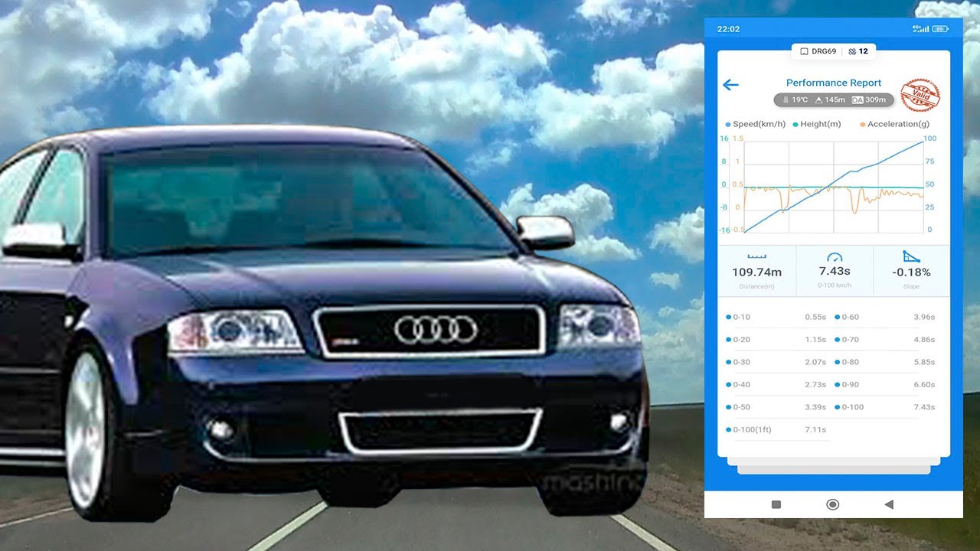Tap the Distance(m) caption

tap(756, 287)
